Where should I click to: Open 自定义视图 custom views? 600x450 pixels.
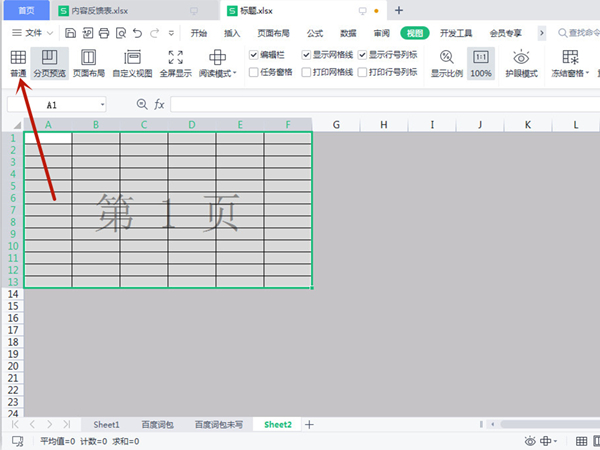click(x=132, y=64)
